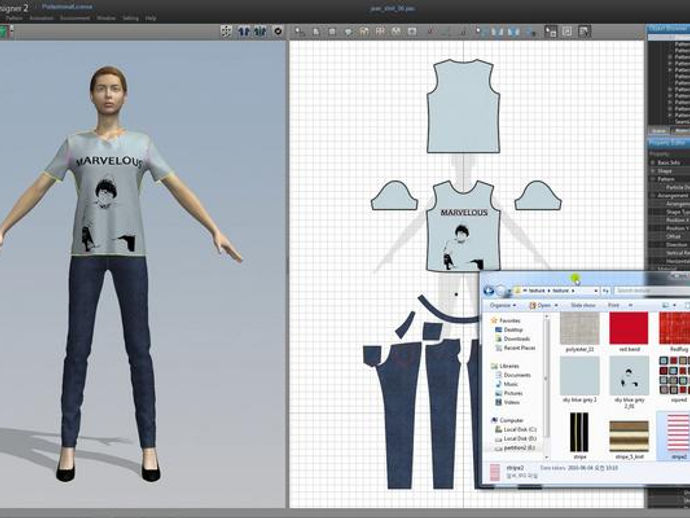Click the gizmo dots icon in 3D toolbar
The image size is (690, 518).
pos(226,31)
